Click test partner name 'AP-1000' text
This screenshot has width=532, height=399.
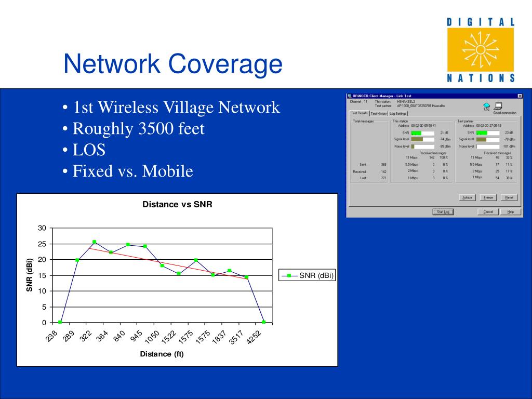[x=421, y=106]
